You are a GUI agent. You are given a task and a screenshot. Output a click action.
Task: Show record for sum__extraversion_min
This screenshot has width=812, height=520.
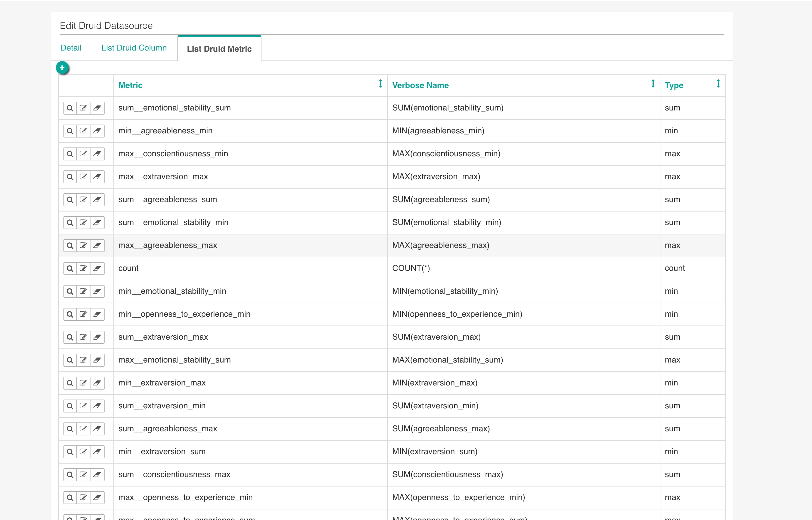click(x=70, y=406)
